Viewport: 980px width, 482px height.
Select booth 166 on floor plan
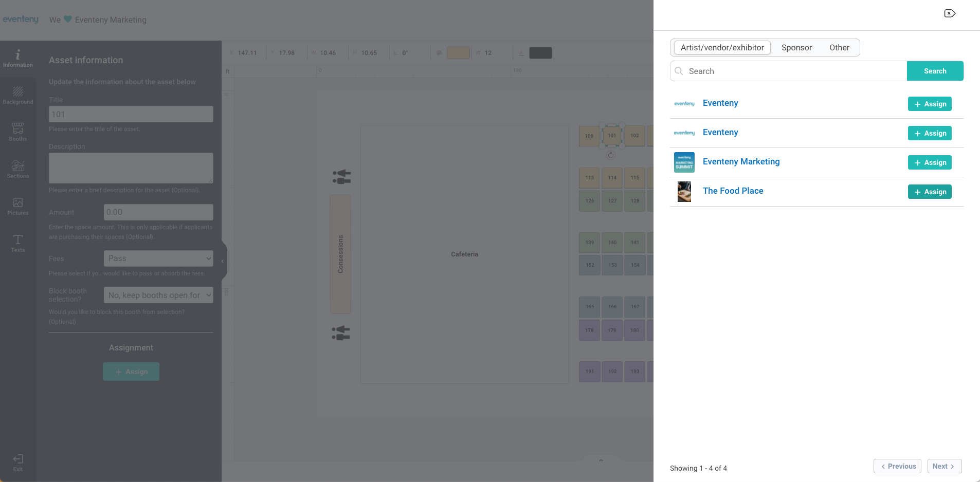click(612, 307)
